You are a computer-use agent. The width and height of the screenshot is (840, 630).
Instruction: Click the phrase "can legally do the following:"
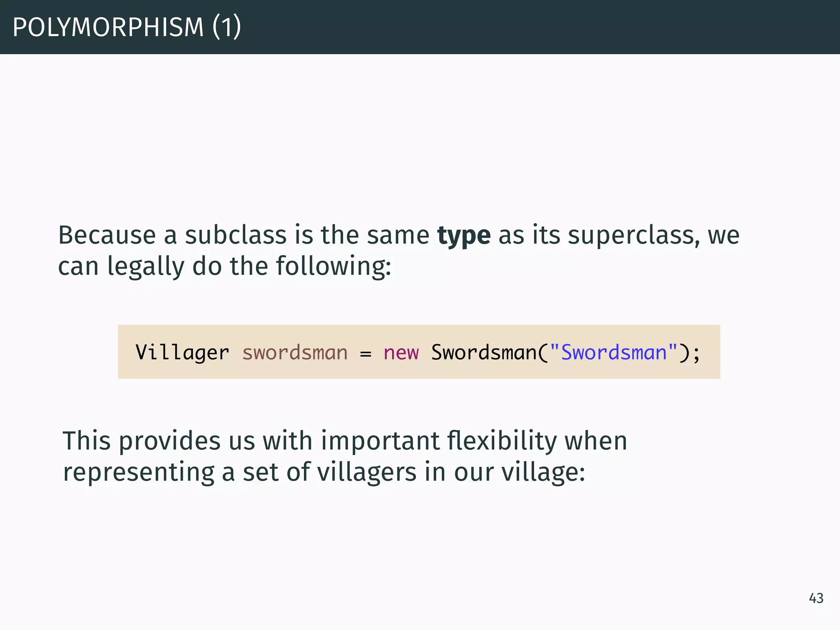pos(225,267)
